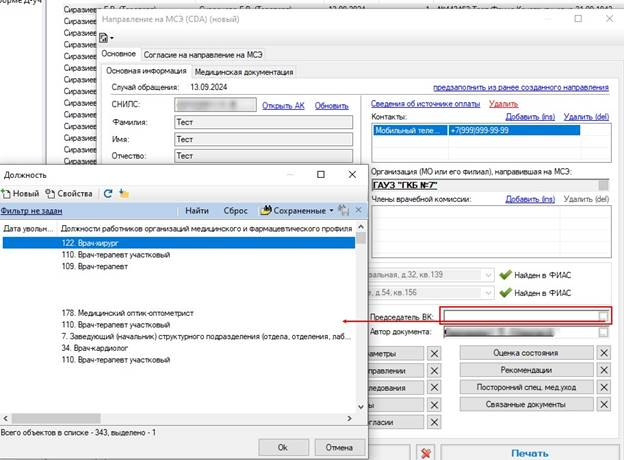The image size is (624, 460).
Task: Click the Дата увольн... column header
Action: 28,228
